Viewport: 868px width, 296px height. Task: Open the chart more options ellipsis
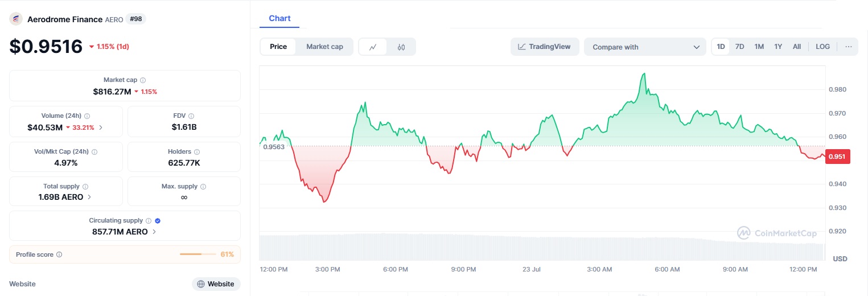[848, 47]
